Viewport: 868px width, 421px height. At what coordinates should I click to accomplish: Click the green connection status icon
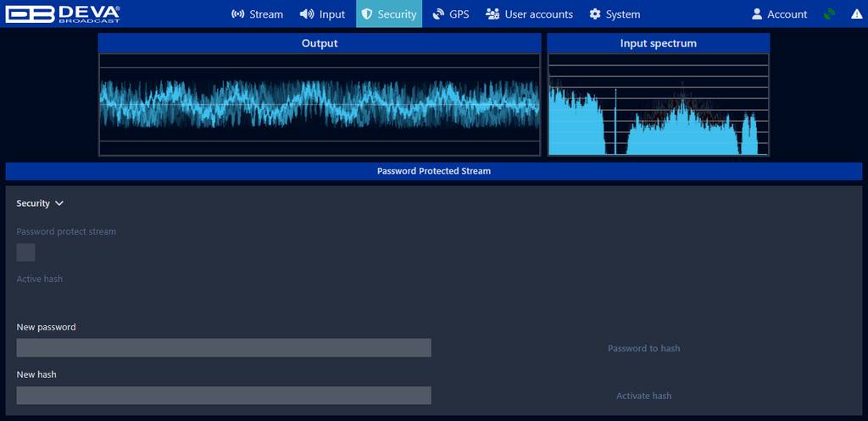(829, 14)
